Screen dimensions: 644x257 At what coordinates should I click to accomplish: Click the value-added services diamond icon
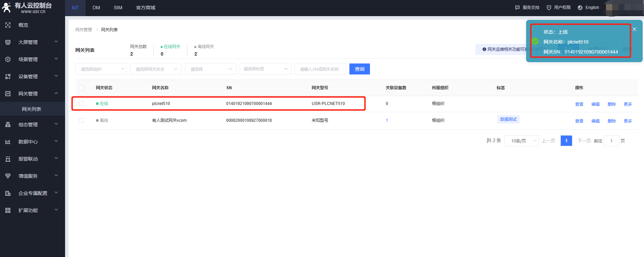pos(8,176)
